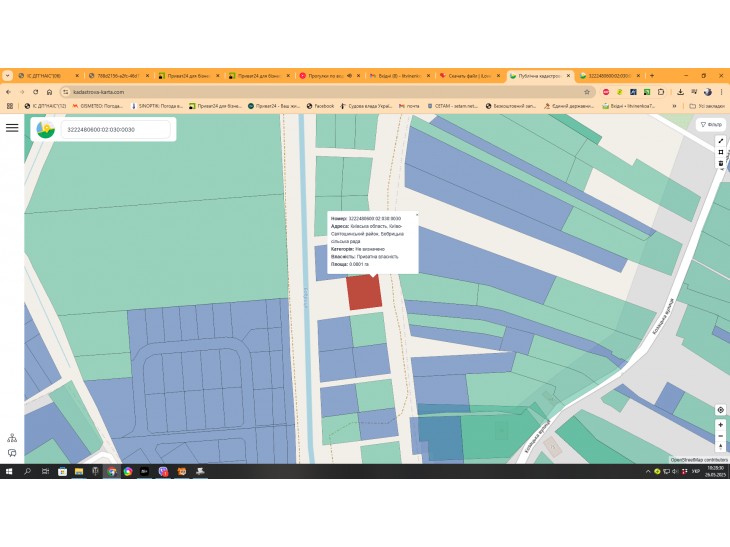Viewport: 730px width, 547px height.
Task: Open the layers hierarchy icon at bottom left
Action: click(x=12, y=438)
